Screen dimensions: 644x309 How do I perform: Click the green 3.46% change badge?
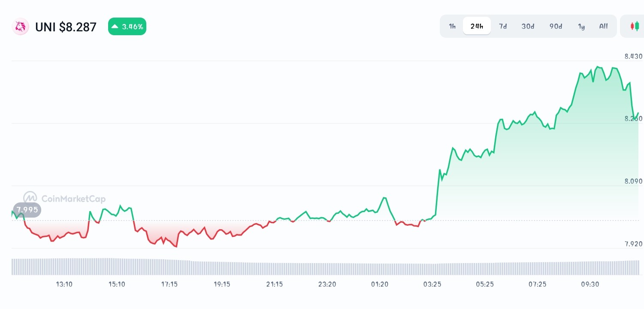click(x=127, y=27)
